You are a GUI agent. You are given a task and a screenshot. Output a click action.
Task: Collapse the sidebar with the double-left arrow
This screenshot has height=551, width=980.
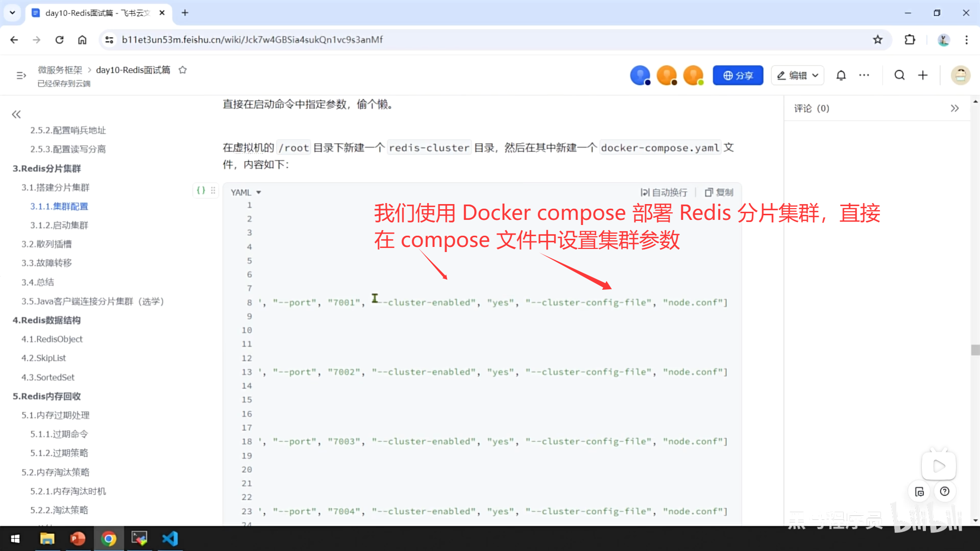coord(16,114)
